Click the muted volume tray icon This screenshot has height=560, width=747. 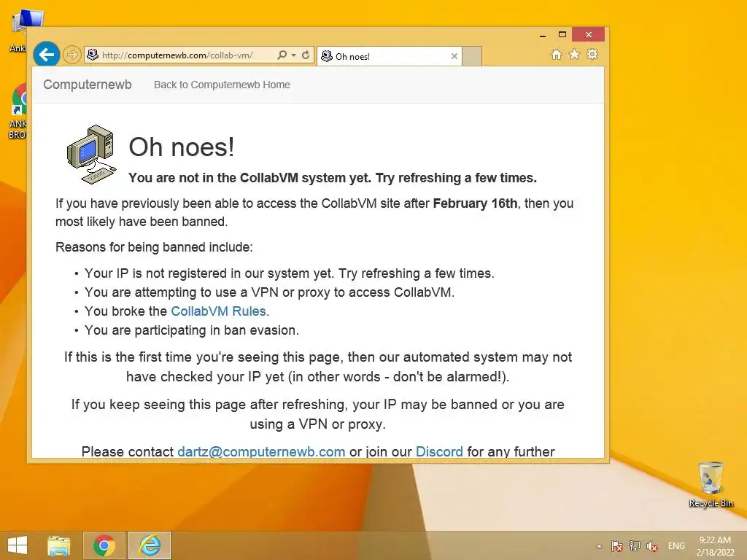tap(652, 546)
